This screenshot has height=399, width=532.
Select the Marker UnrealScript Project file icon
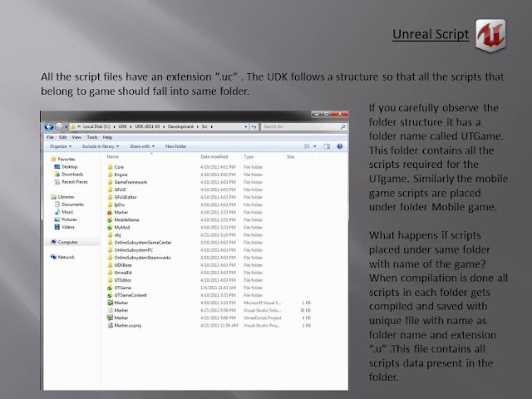[110, 318]
